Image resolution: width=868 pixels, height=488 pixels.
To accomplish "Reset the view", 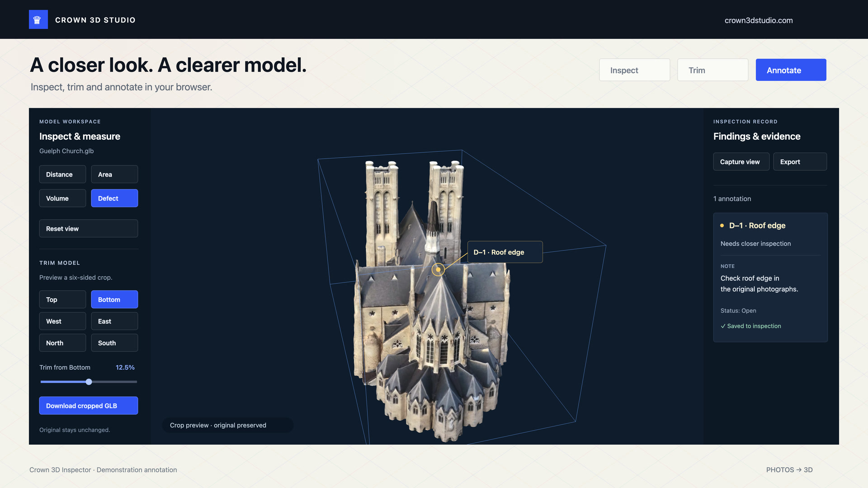I will tap(89, 229).
